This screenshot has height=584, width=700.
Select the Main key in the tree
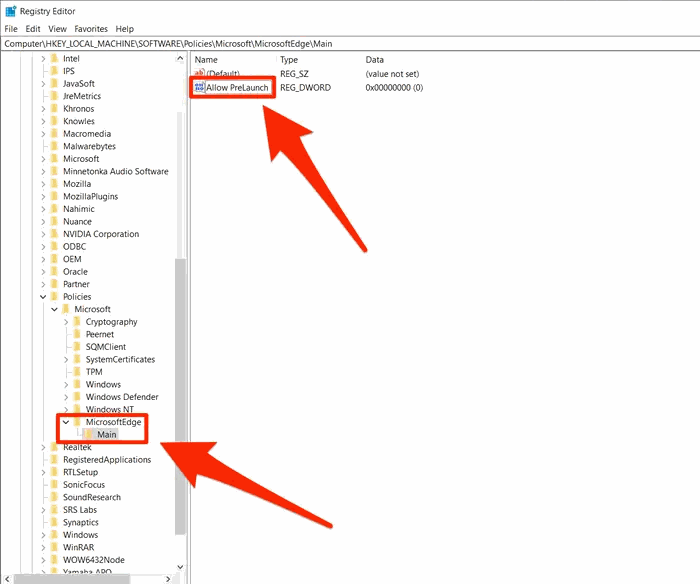[x=107, y=434]
